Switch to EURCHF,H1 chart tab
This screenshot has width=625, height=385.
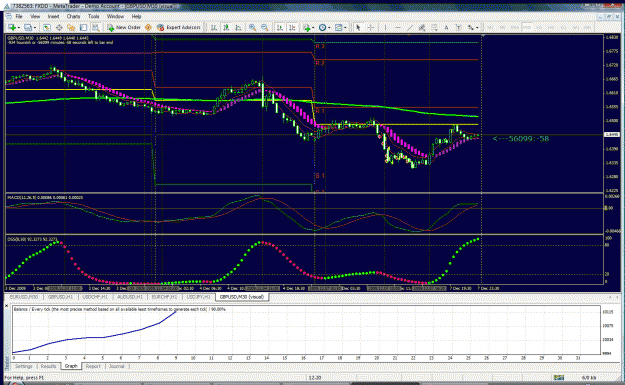pos(164,297)
